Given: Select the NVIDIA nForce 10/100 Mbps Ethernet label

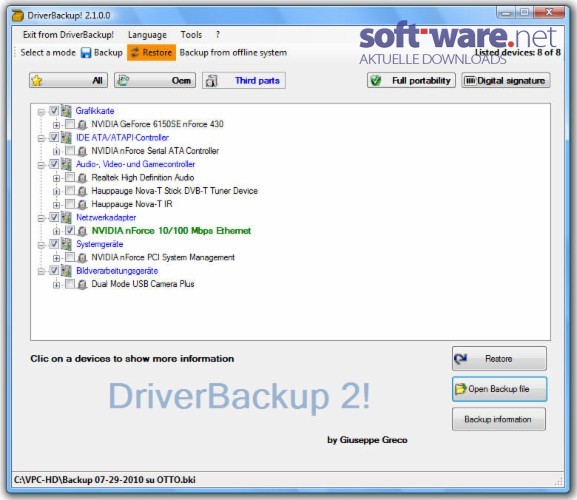Looking at the screenshot, I should (x=171, y=231).
